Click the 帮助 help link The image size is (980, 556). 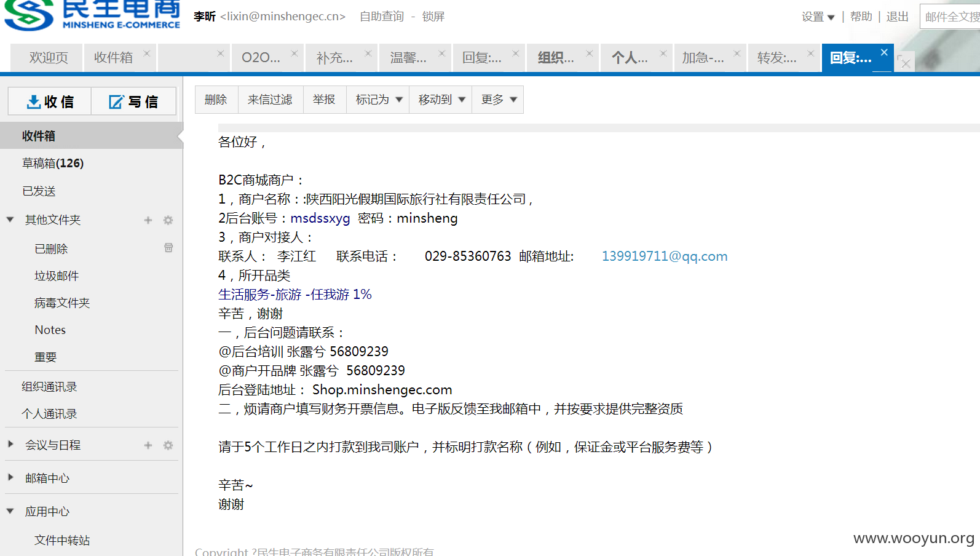[861, 17]
